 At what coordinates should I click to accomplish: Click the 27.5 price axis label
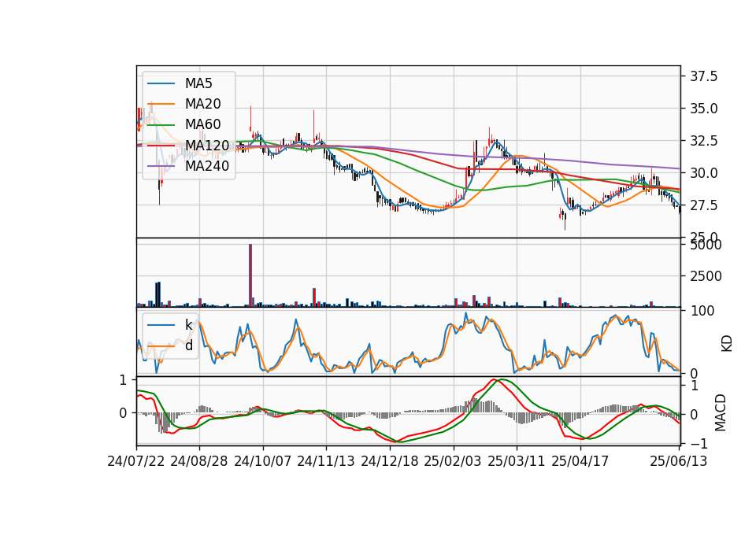703,205
